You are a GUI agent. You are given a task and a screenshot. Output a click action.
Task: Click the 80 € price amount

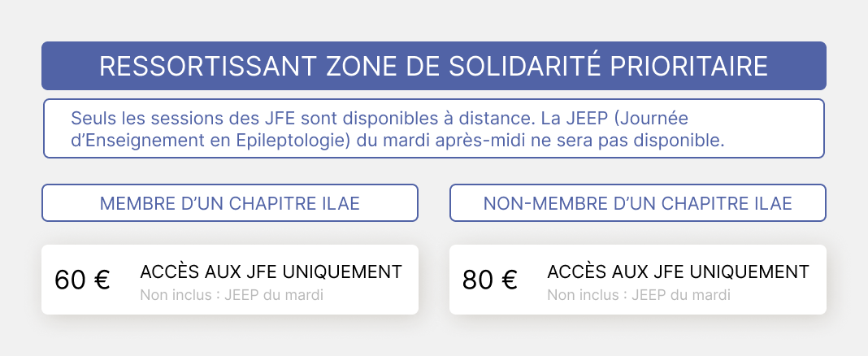tap(490, 280)
